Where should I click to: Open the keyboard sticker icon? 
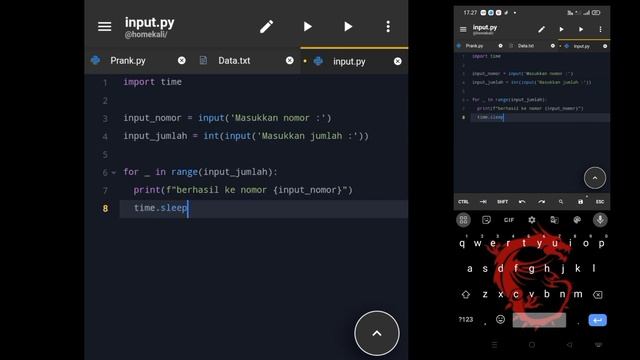point(486,220)
